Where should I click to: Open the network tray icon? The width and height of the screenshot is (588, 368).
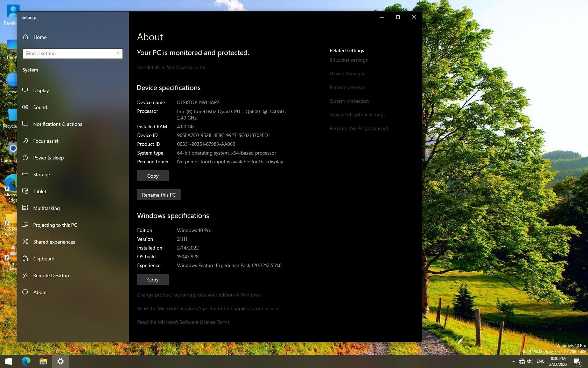(522, 361)
